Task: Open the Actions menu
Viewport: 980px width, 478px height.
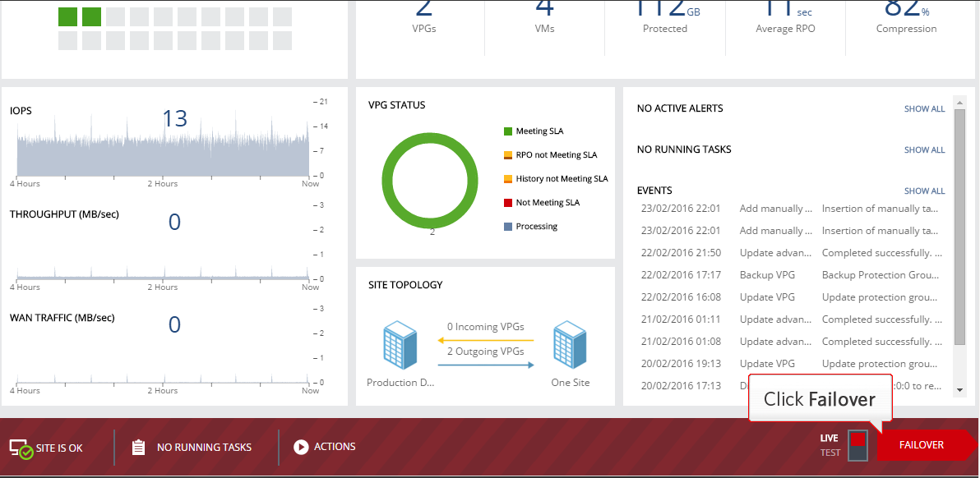Action: pos(335,447)
